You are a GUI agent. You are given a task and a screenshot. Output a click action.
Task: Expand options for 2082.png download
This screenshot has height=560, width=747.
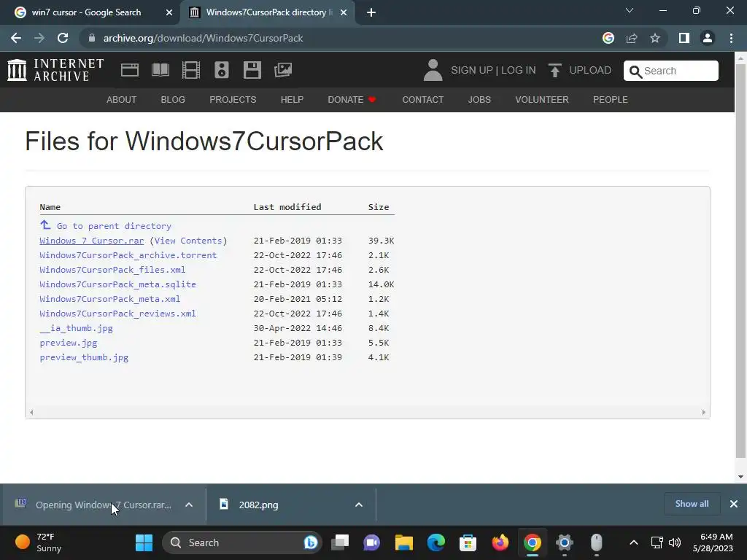[359, 505]
